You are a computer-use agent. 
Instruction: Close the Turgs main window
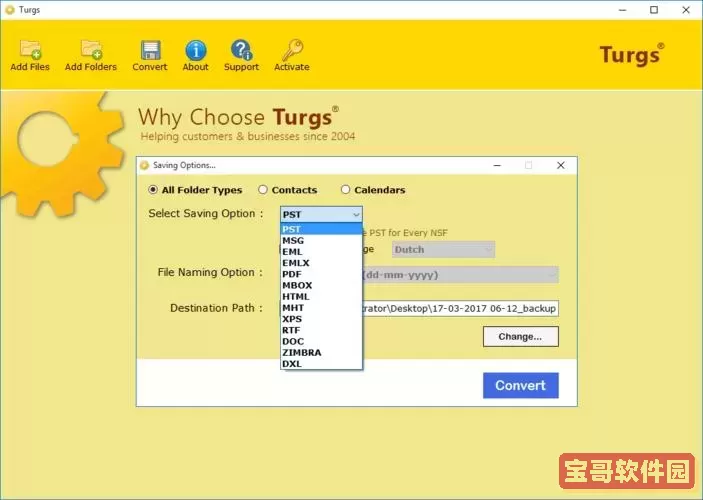pos(686,10)
